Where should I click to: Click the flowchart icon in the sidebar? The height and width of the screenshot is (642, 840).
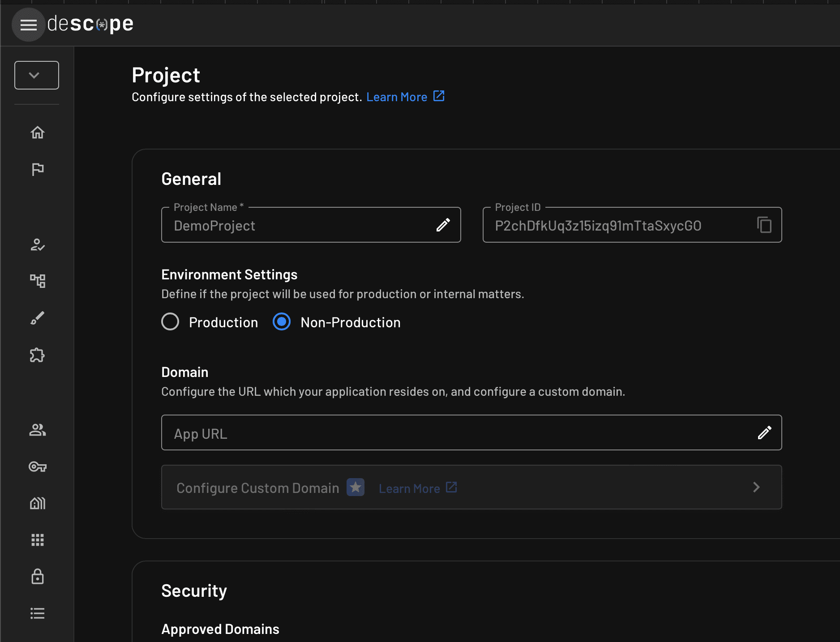(x=37, y=281)
